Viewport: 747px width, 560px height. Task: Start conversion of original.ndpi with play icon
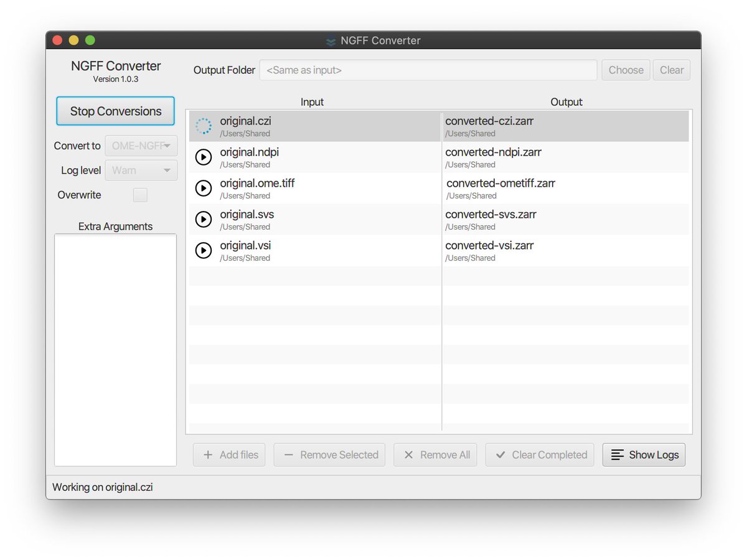click(204, 157)
